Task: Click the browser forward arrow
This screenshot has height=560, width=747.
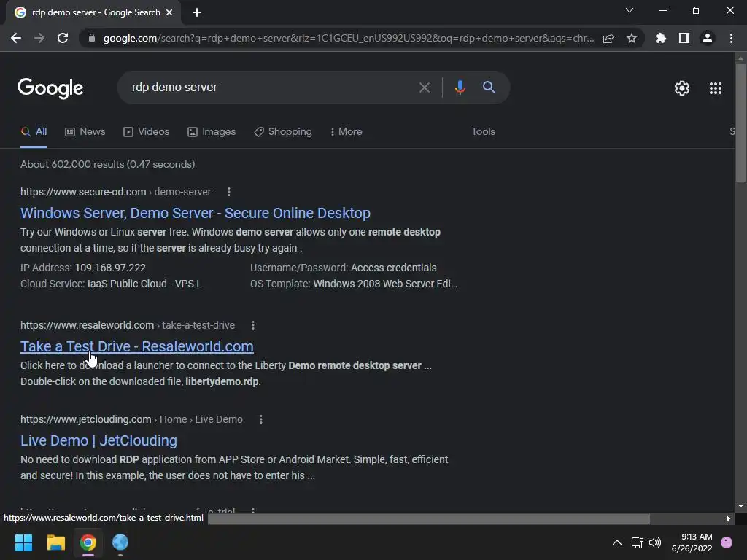Action: click(x=39, y=38)
